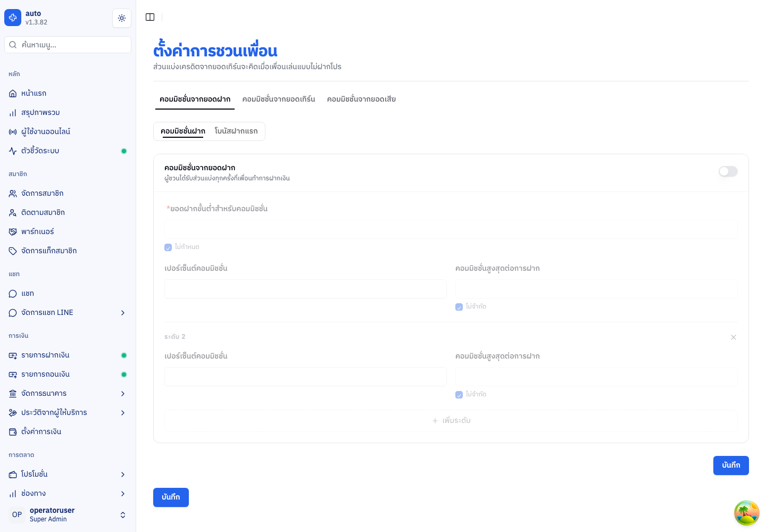Click icon beside ประวัติจากผู้ให้บริการ

13,413
